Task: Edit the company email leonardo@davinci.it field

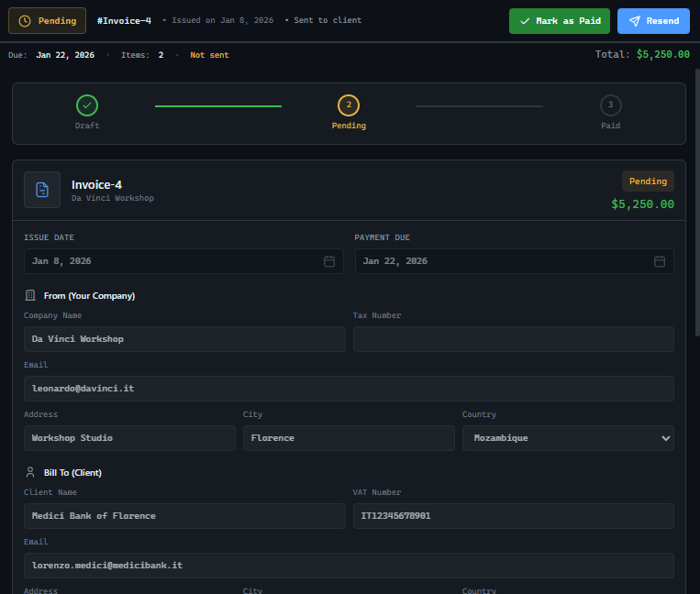Action: point(350,389)
